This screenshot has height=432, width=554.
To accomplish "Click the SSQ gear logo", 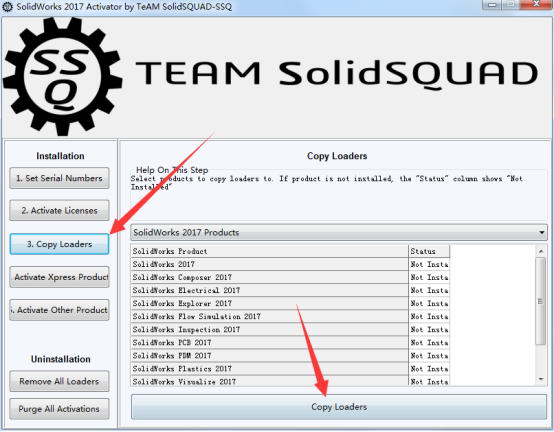I will click(63, 76).
